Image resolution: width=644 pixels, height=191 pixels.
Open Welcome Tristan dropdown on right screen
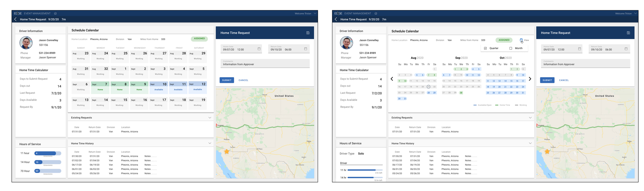[635, 14]
